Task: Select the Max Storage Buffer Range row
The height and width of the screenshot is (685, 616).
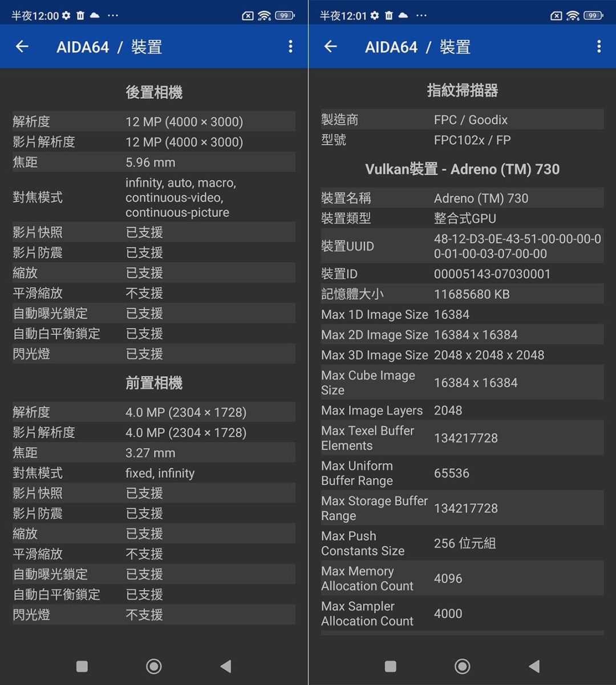Action: click(x=463, y=508)
